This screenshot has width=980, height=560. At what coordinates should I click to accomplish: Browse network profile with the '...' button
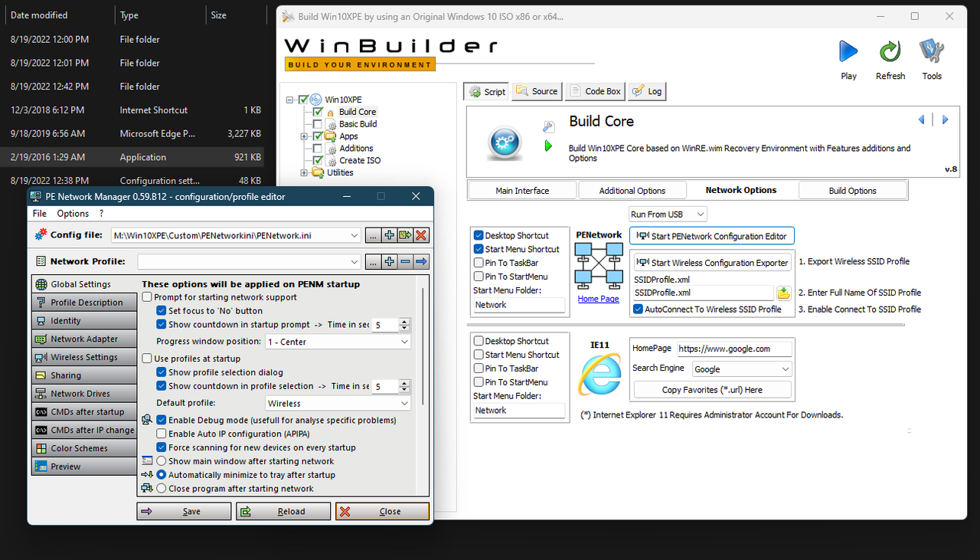pyautogui.click(x=372, y=262)
